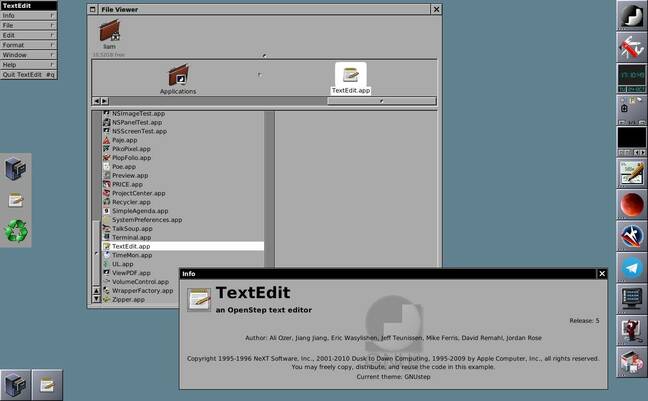This screenshot has height=401, width=648.
Task: Click the right arrow of path scroller
Action: tap(105, 101)
